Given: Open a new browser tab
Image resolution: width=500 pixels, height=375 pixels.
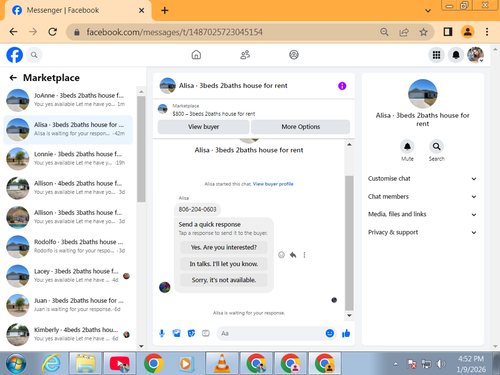Looking at the screenshot, I should 165,11.
